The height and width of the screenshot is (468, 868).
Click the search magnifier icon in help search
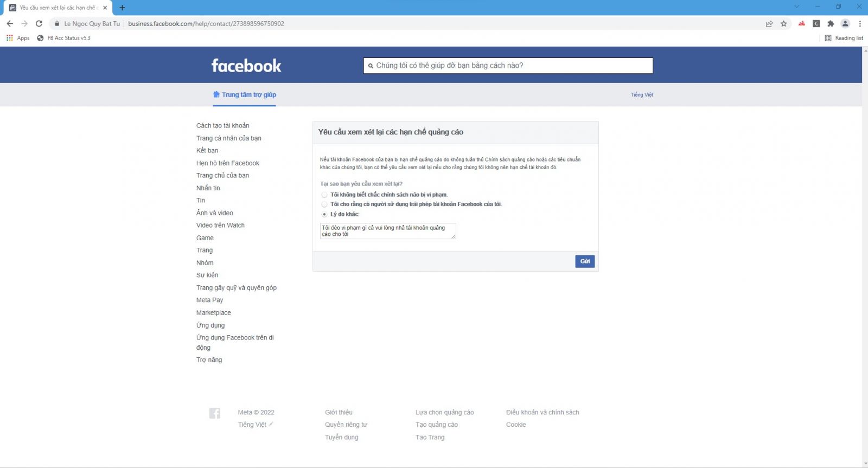371,66
